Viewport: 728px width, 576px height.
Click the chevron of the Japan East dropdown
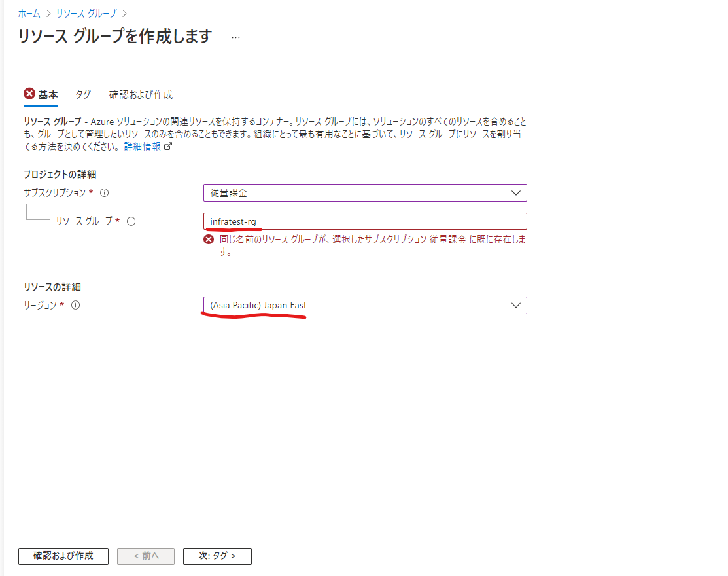click(x=516, y=305)
